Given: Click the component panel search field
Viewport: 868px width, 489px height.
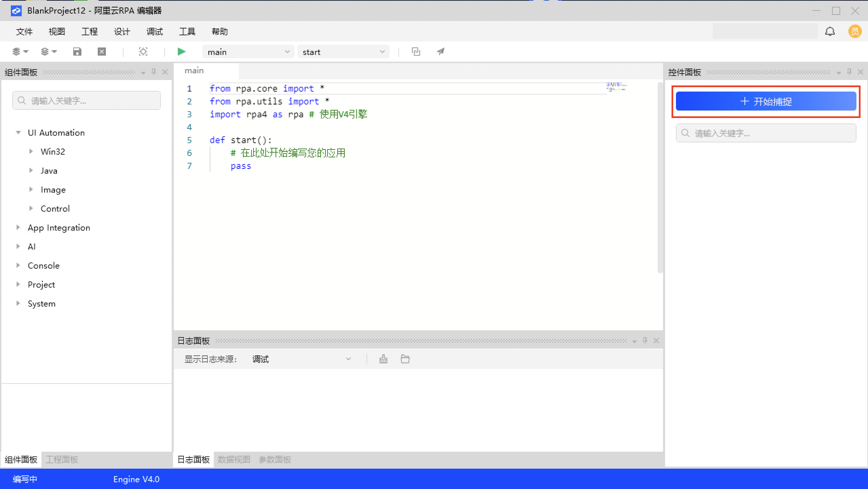Looking at the screenshot, I should [x=87, y=101].
